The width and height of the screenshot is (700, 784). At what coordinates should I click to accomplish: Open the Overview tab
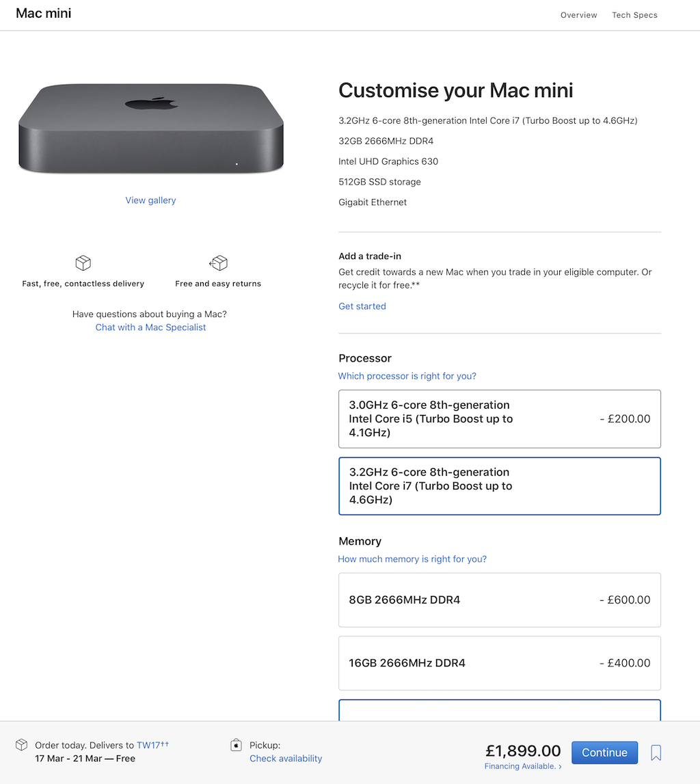(578, 15)
